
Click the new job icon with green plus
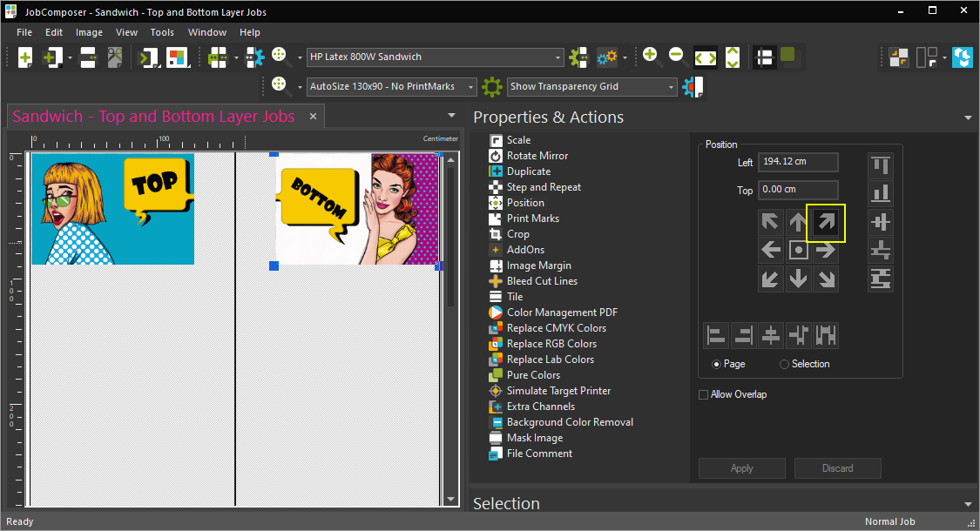click(25, 57)
